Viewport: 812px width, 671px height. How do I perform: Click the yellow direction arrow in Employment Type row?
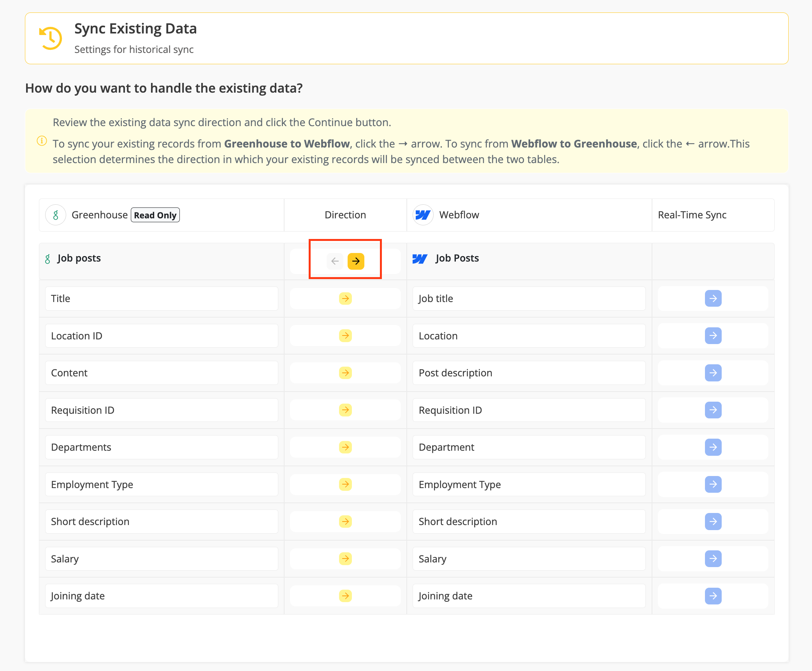pyautogui.click(x=345, y=484)
